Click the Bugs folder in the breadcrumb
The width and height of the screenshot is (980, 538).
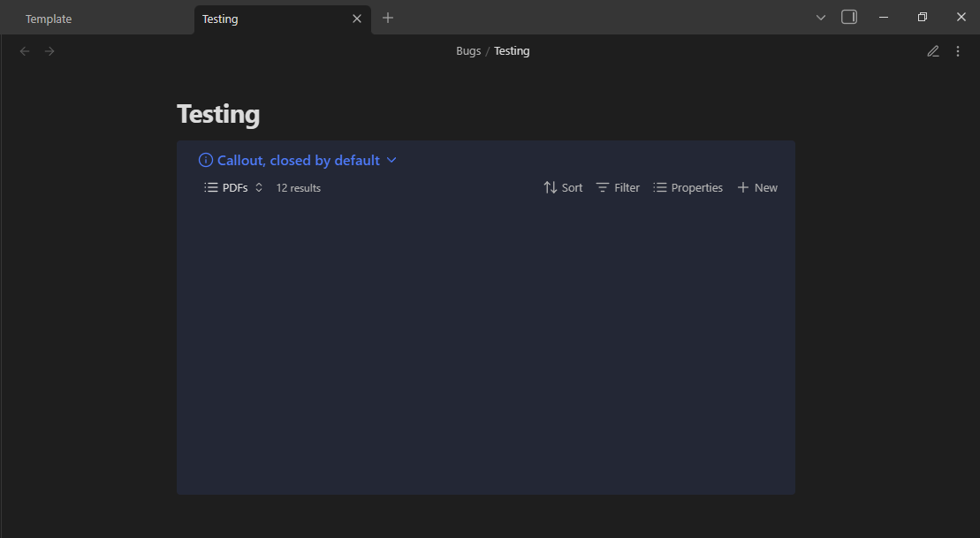[468, 51]
